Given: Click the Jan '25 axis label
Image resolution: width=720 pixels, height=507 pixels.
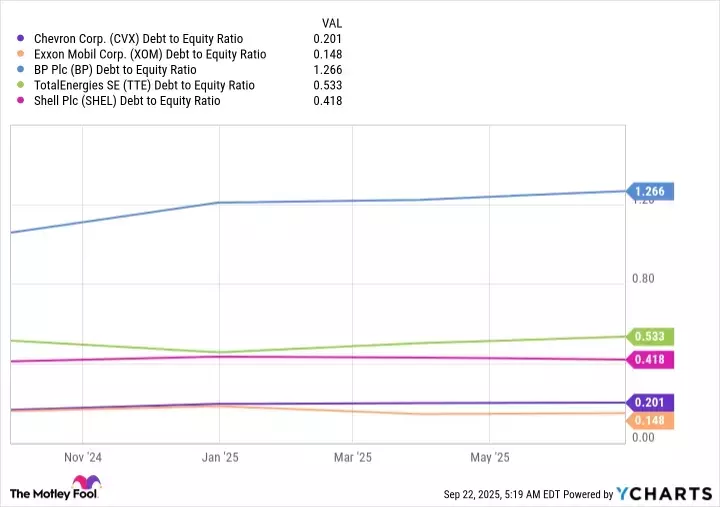Looking at the screenshot, I should [x=219, y=457].
